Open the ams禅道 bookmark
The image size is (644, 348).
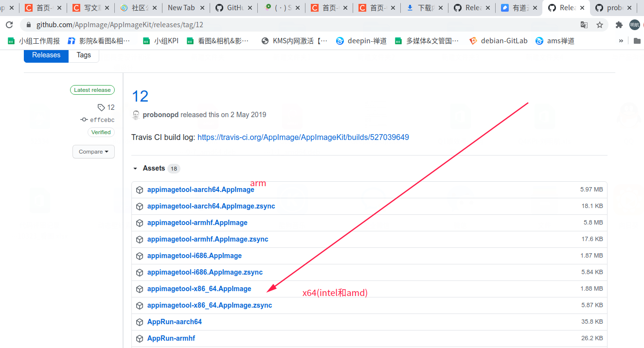(x=555, y=41)
